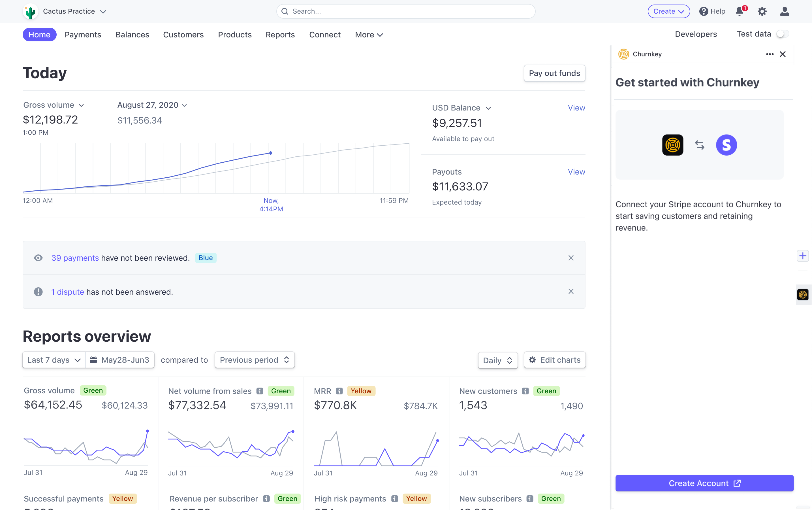
Task: Click the notifications bell icon
Action: click(741, 11)
